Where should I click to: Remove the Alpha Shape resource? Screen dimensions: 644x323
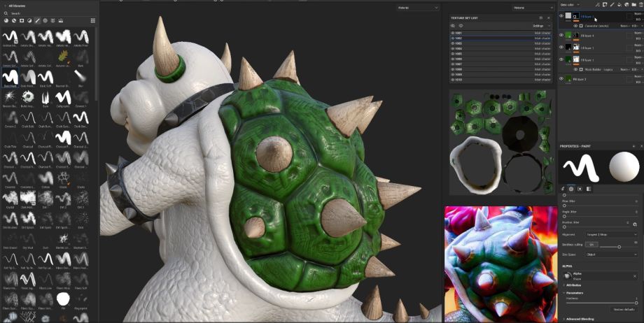pyautogui.click(x=635, y=276)
